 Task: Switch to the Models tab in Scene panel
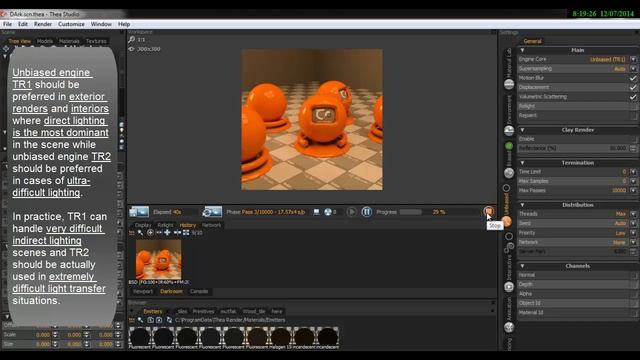pos(44,41)
